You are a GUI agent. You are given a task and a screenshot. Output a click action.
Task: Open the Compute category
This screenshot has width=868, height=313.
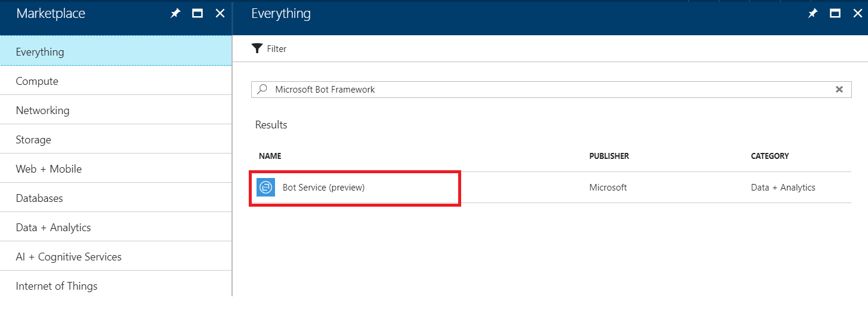116,81
